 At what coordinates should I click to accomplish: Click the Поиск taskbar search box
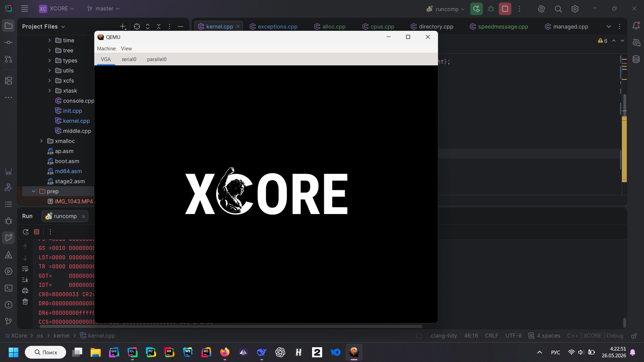click(x=46, y=352)
